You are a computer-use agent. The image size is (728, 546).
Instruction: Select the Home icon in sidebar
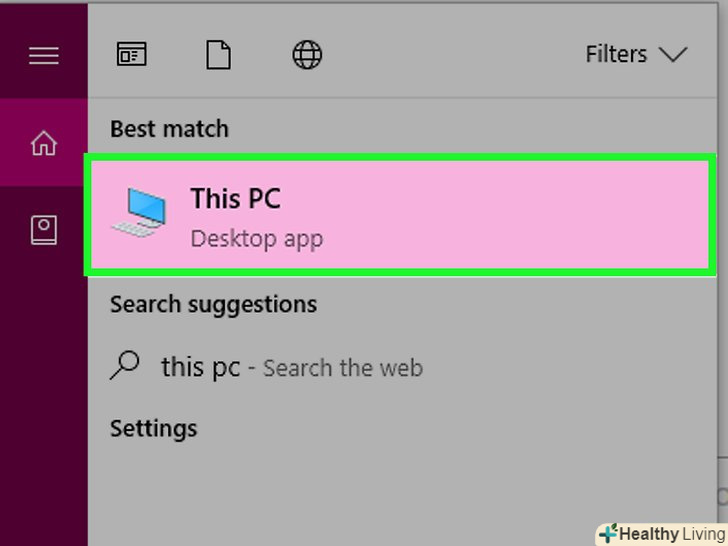pyautogui.click(x=43, y=143)
